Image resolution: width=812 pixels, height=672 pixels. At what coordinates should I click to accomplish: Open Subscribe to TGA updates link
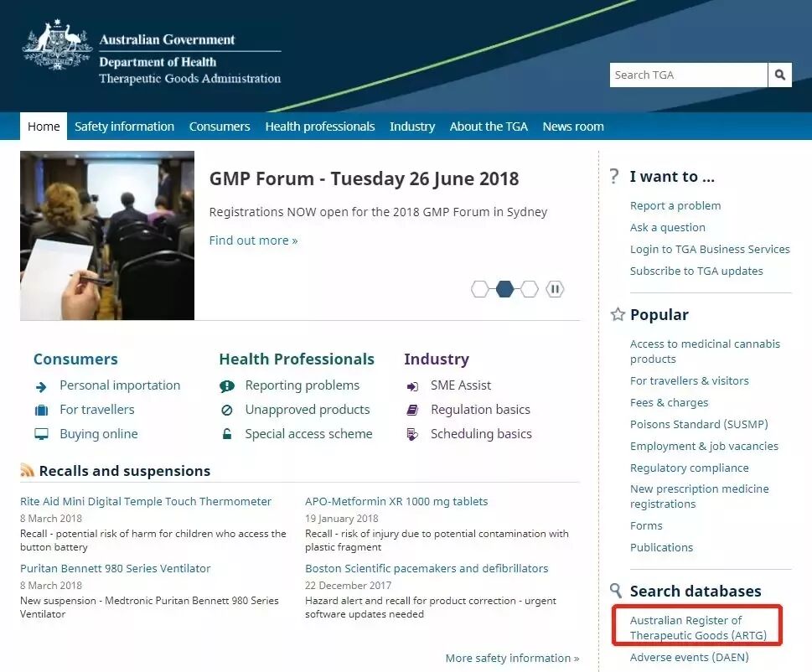pyautogui.click(x=696, y=271)
